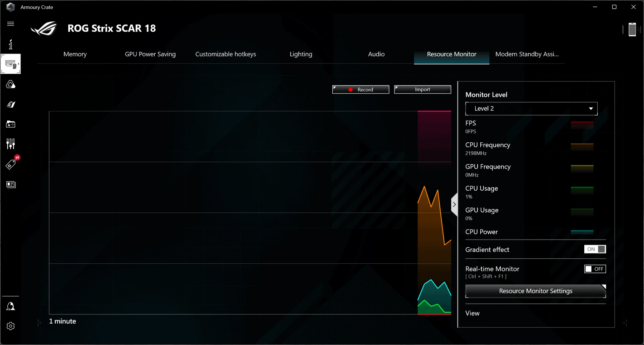This screenshot has height=345, width=644.
Task: Open the Settings gear icon
Action: 11,326
